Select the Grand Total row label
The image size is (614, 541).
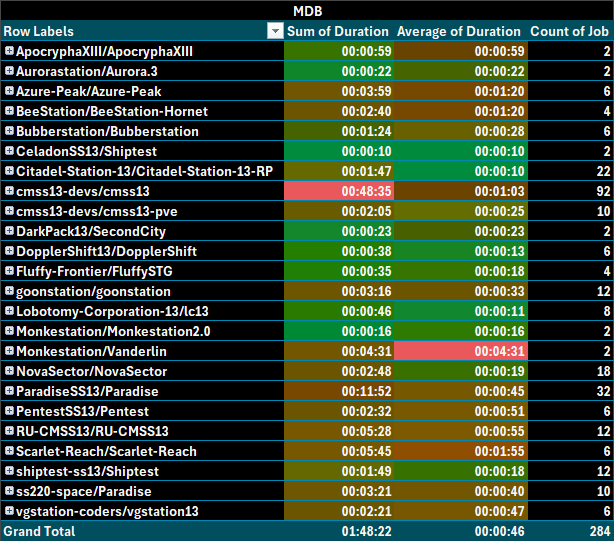pos(39,531)
